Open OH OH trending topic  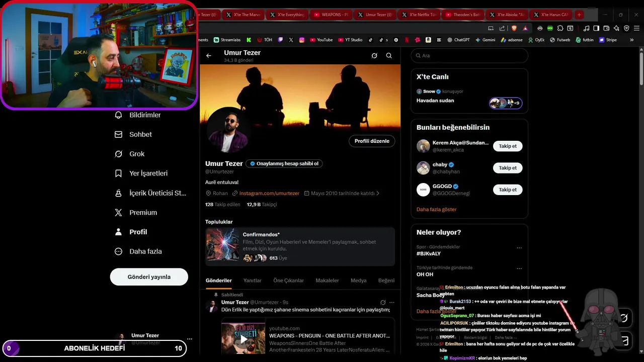[425, 275]
